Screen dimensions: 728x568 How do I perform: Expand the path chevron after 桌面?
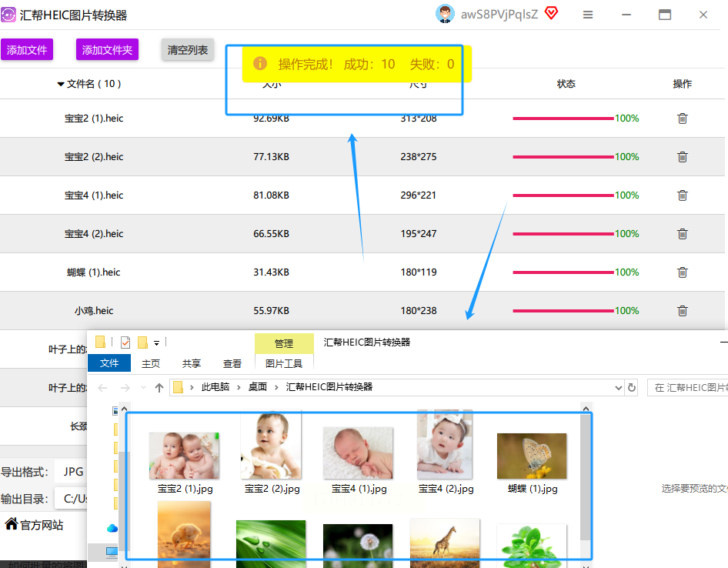tap(276, 387)
